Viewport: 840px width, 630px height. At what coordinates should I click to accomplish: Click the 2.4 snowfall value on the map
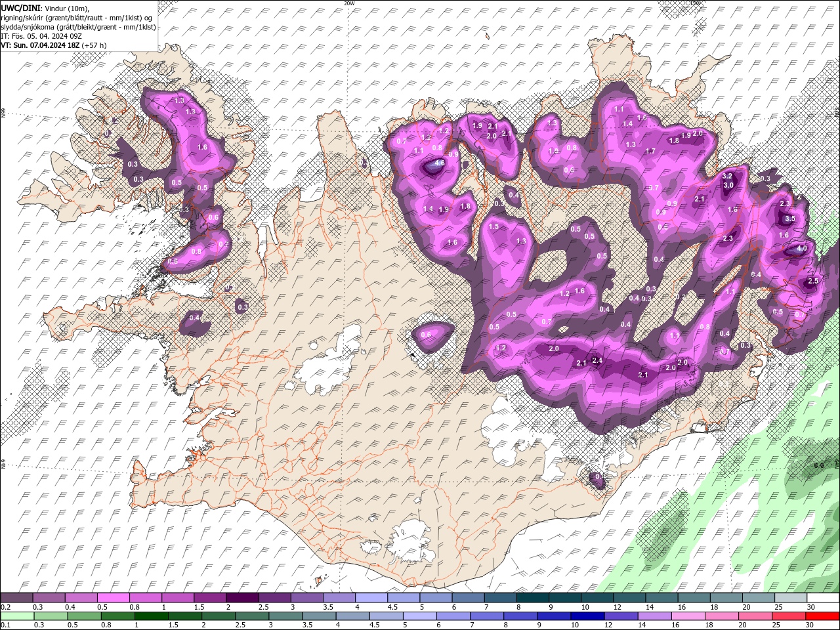(597, 360)
